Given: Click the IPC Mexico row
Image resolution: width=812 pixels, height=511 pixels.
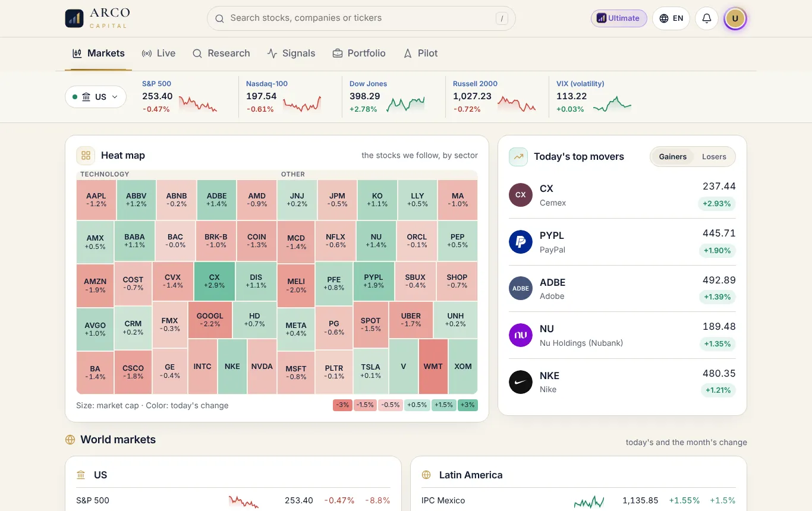Looking at the screenshot, I should click(x=578, y=500).
